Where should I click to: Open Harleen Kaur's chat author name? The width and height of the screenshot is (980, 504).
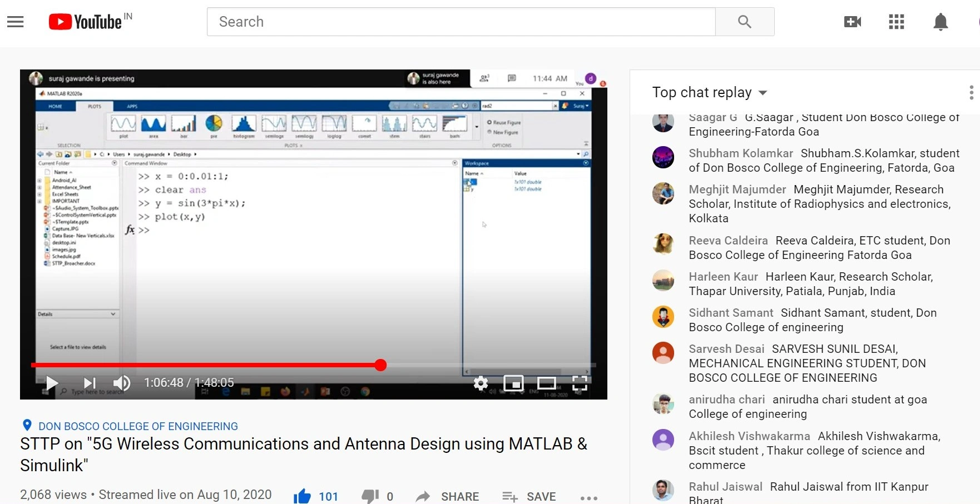pyautogui.click(x=723, y=277)
